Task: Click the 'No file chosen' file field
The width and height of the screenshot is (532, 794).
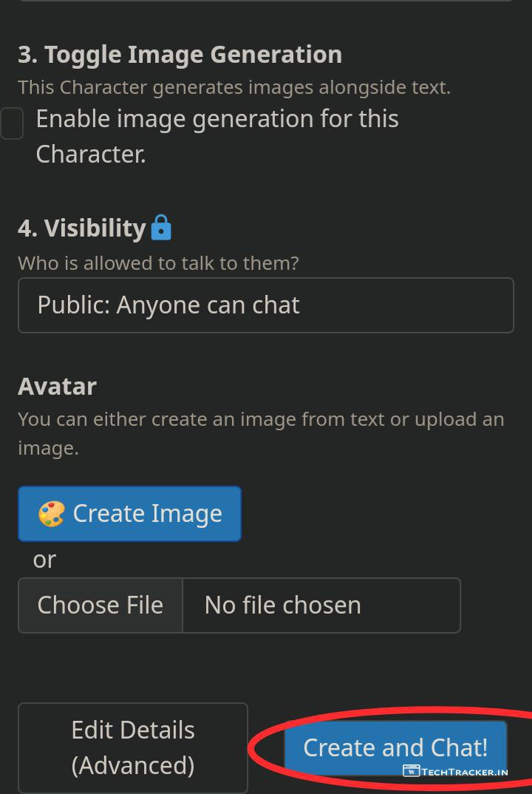Action: (x=321, y=605)
